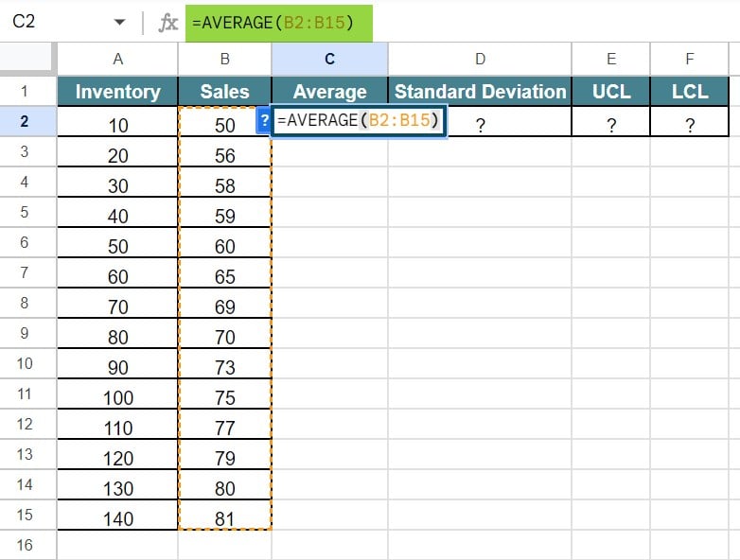Click the Sales cell with value 59

tap(224, 212)
